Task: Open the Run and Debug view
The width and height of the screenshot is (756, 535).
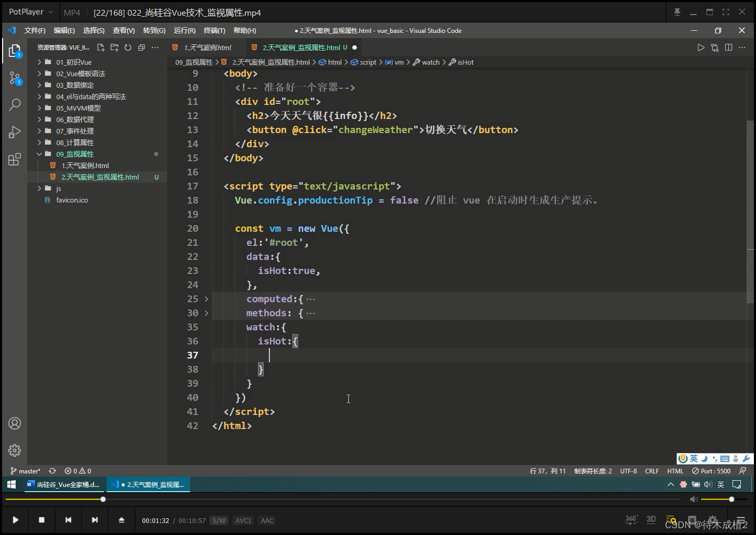Action: coord(15,132)
